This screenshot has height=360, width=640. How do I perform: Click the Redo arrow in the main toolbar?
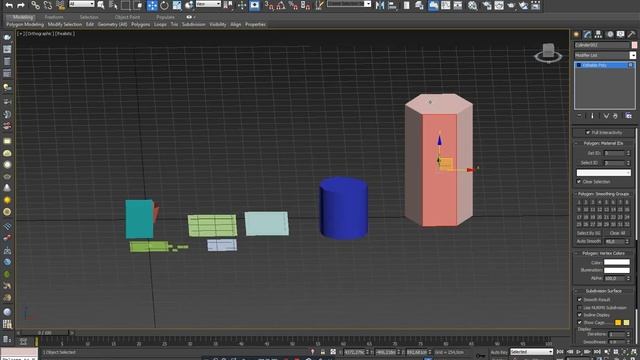[21, 5]
